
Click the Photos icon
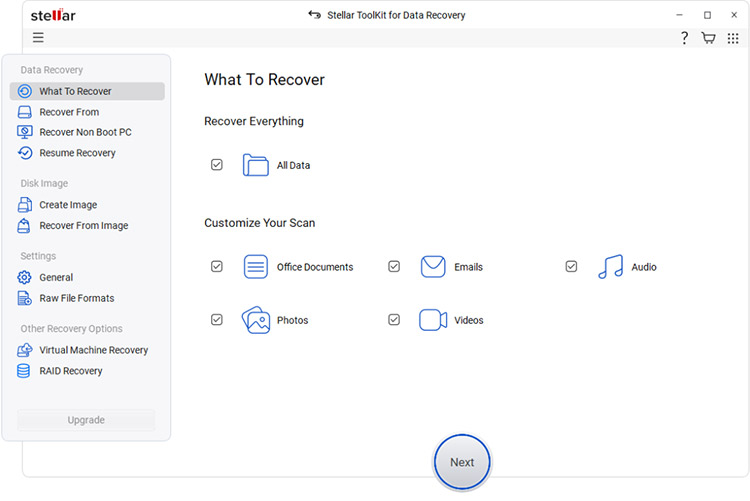point(256,320)
